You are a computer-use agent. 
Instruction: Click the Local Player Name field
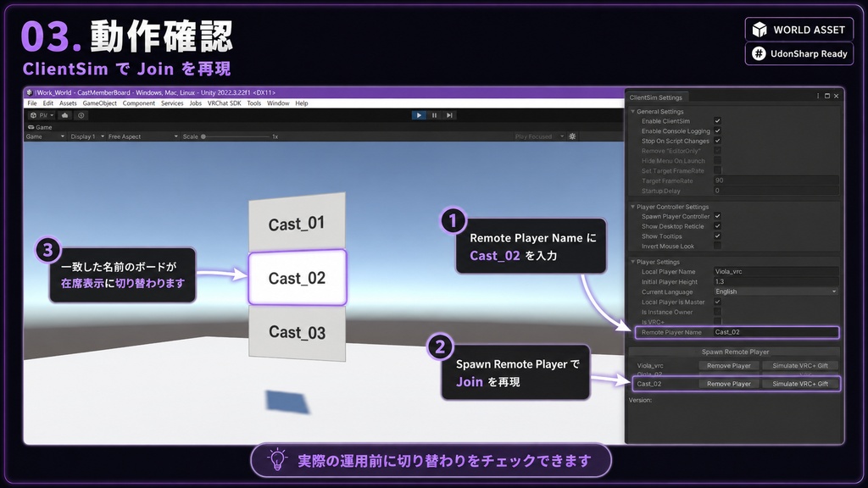pos(776,272)
